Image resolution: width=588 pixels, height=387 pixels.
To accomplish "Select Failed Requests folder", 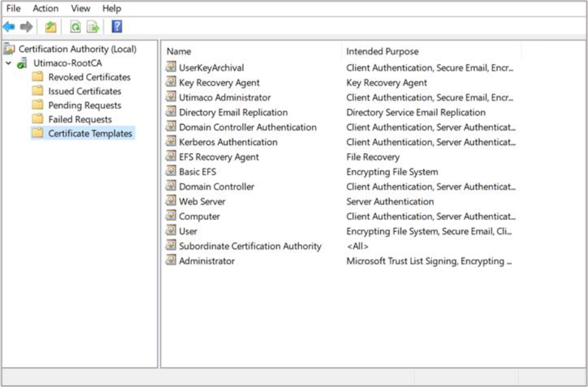I will coord(80,119).
